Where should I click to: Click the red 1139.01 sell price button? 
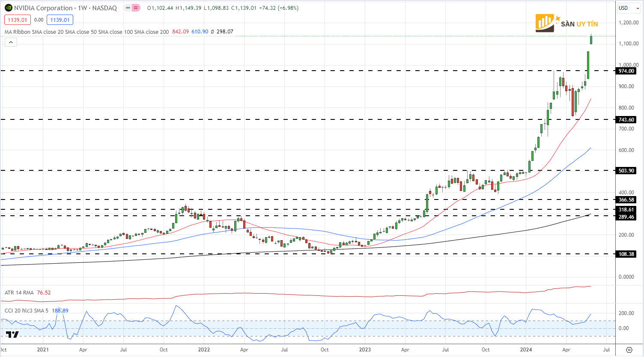tap(18, 20)
